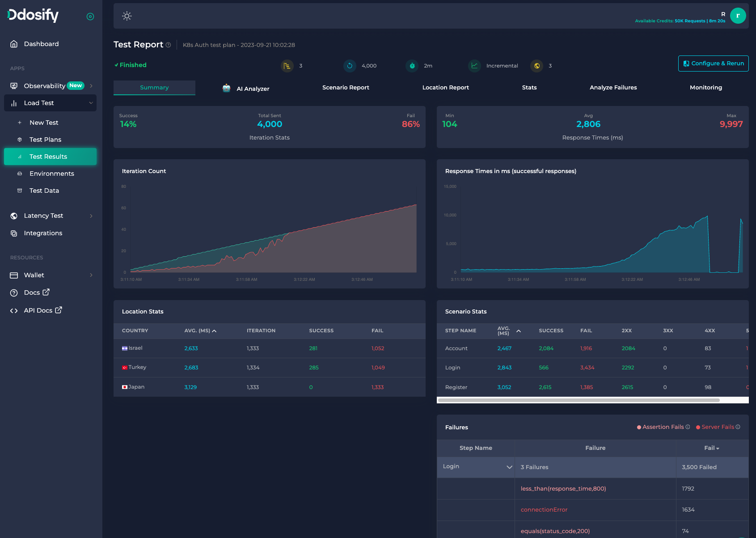Click the Test Plans cube icon
The width and height of the screenshot is (756, 538).
coord(20,140)
